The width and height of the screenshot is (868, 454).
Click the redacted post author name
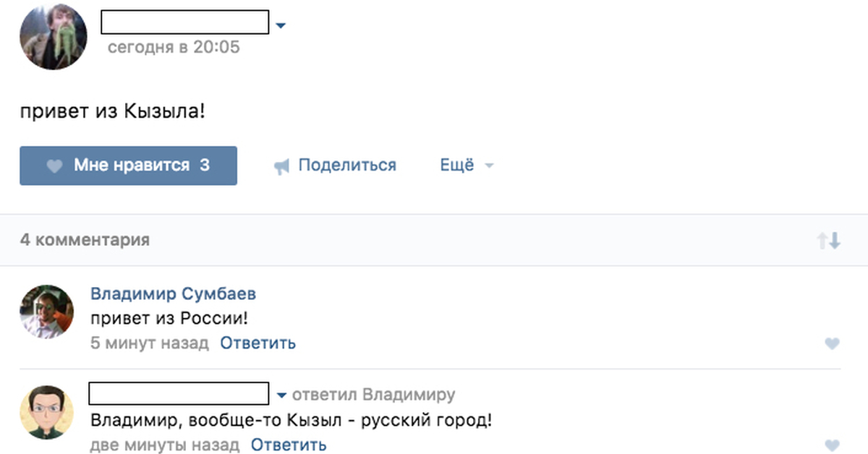pyautogui.click(x=185, y=22)
